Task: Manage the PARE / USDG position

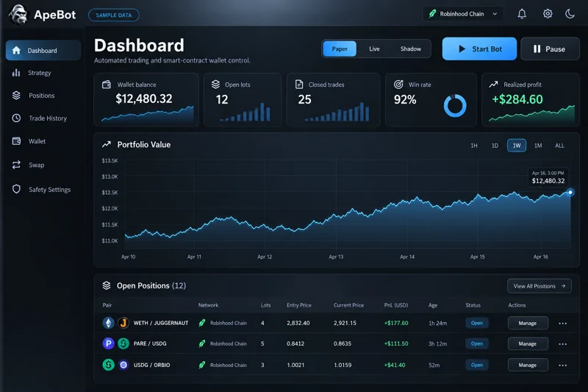Action: 528,343
